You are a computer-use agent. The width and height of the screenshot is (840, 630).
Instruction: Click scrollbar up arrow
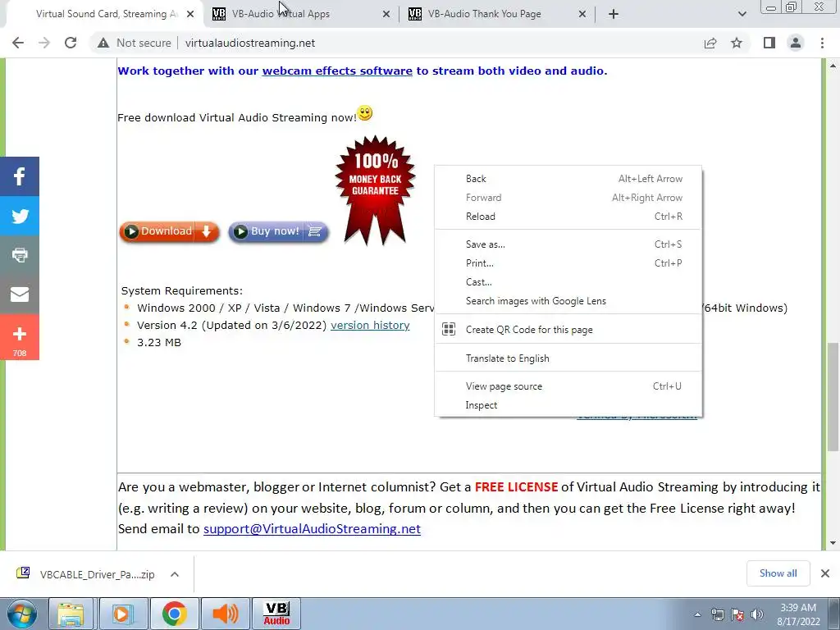tap(833, 66)
